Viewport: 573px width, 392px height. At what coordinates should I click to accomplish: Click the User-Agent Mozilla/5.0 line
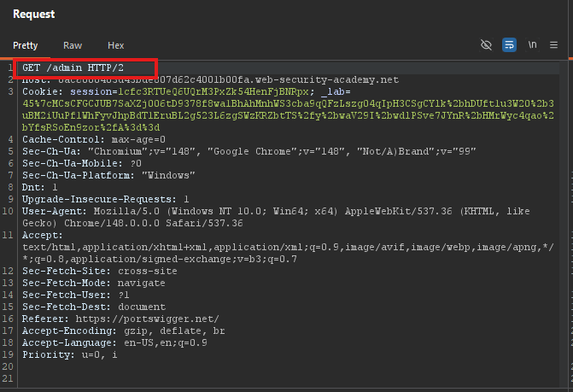click(x=276, y=211)
